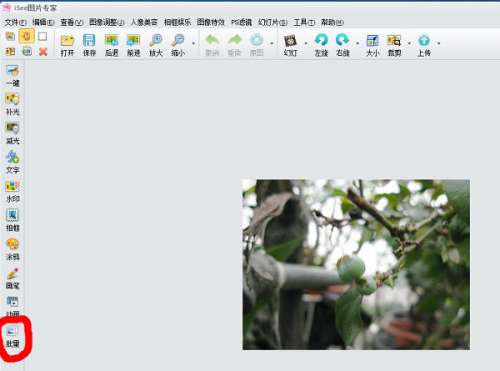The image size is (500, 371).
Task: Click the persimmon photo in the canvas
Action: tap(356, 264)
